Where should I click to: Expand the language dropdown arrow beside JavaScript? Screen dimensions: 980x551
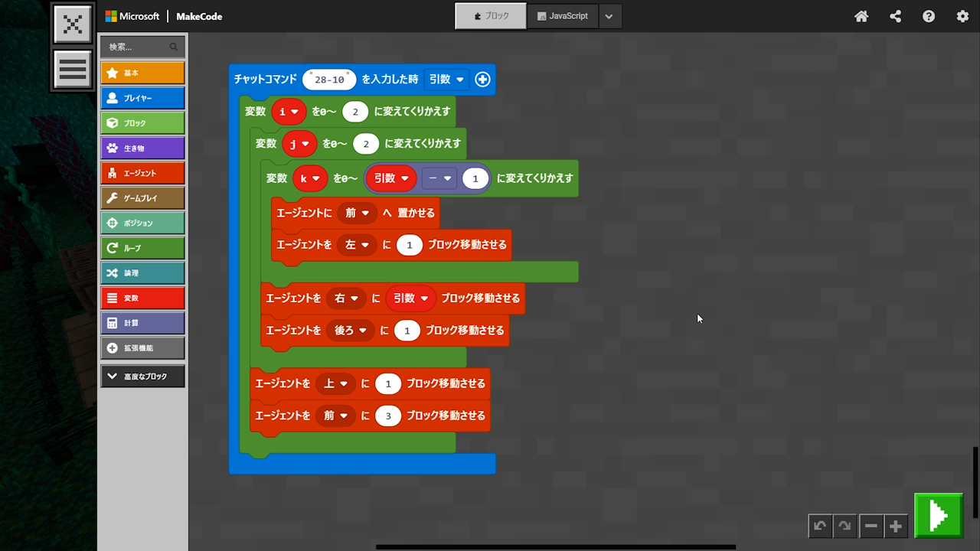(x=609, y=16)
